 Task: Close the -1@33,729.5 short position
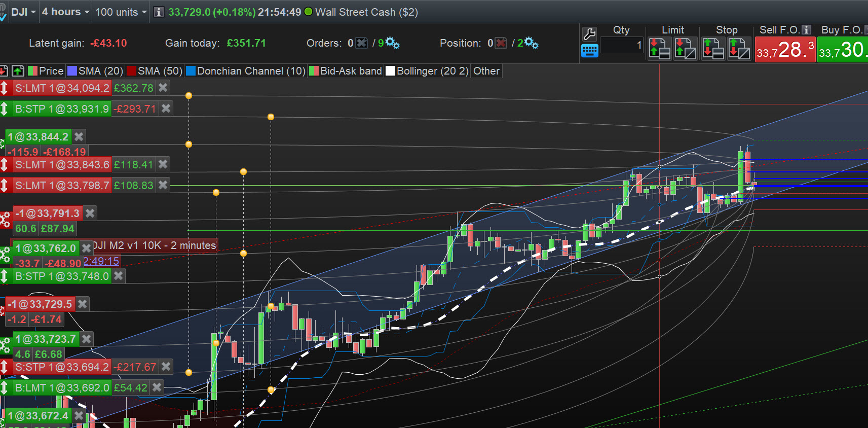pos(83,304)
